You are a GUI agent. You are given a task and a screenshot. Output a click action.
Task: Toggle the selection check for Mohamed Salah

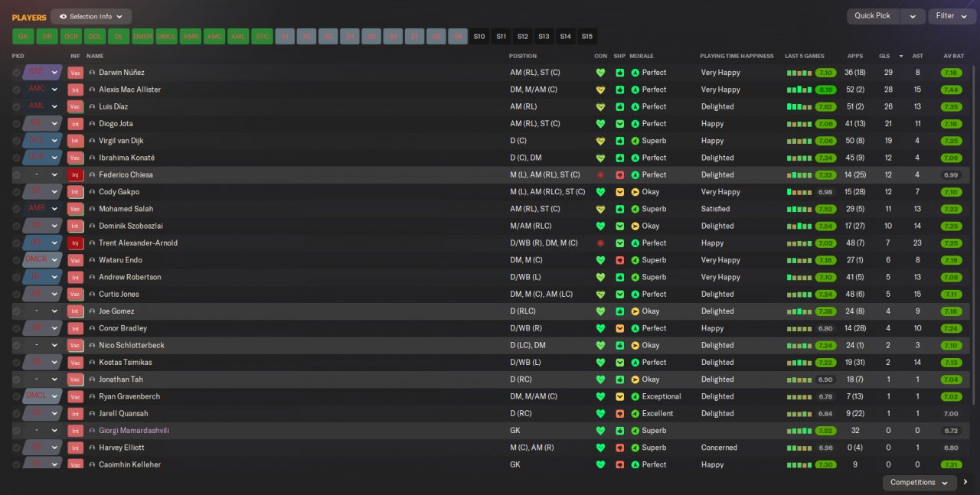(x=16, y=209)
